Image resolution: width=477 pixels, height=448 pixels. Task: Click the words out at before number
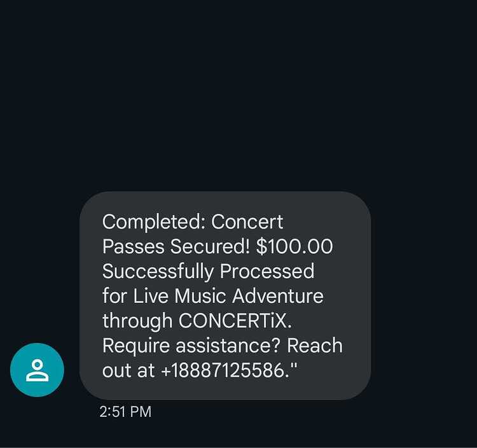click(x=128, y=371)
